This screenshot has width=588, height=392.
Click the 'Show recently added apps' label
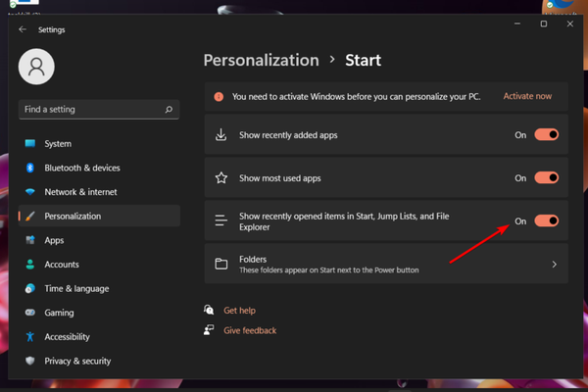(288, 135)
